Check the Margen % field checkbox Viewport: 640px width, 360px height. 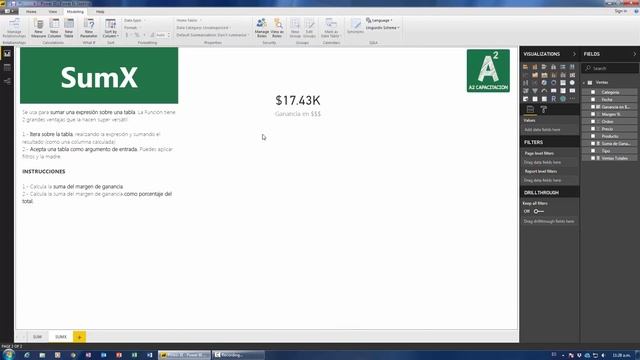[x=593, y=114]
